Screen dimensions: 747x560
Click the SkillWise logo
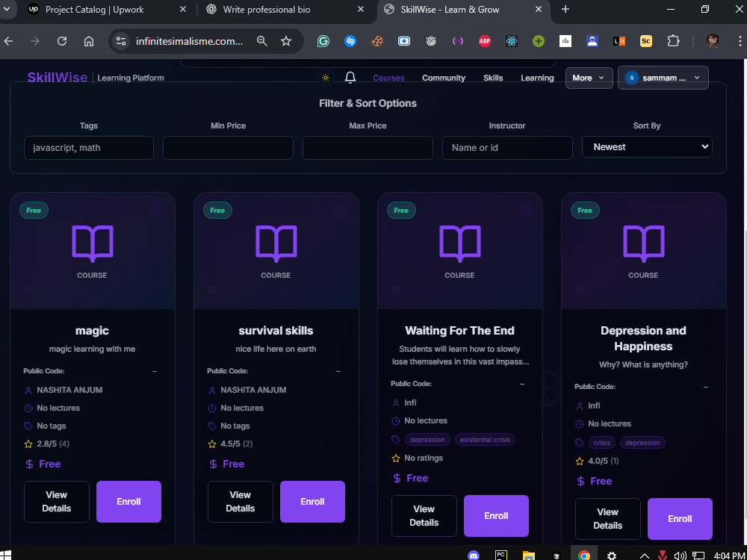58,78
